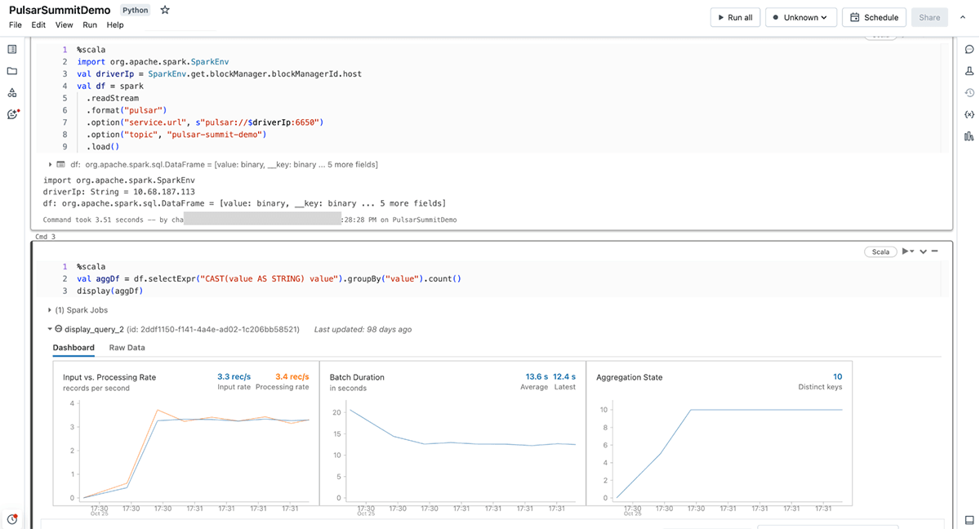Star the PulsarSummitDemo notebook as favorite

tap(165, 11)
